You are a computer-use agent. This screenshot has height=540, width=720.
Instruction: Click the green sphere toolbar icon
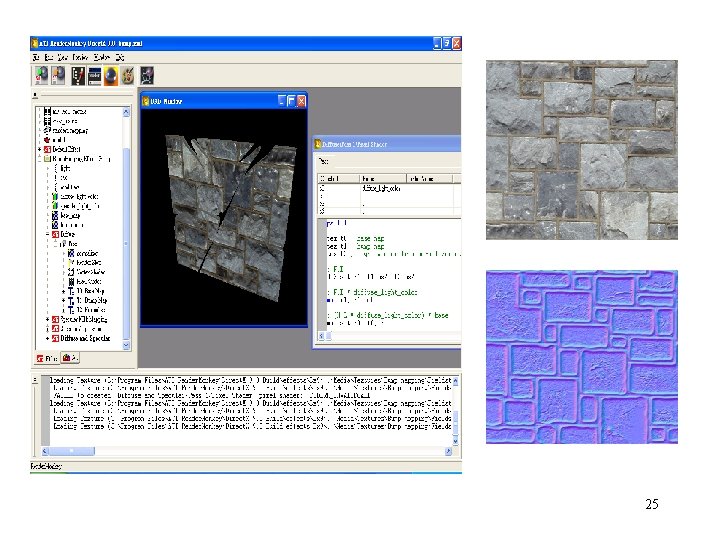(41, 75)
